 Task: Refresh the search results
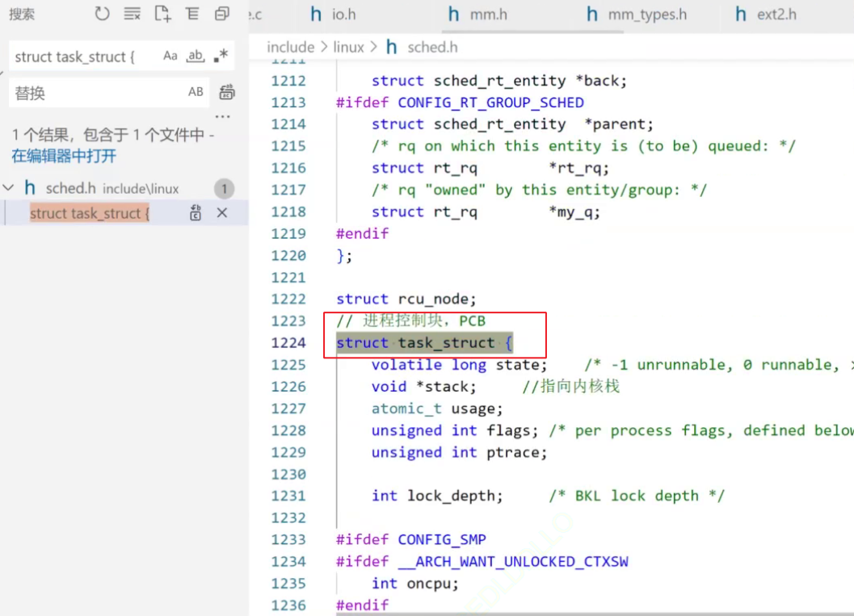tap(102, 13)
